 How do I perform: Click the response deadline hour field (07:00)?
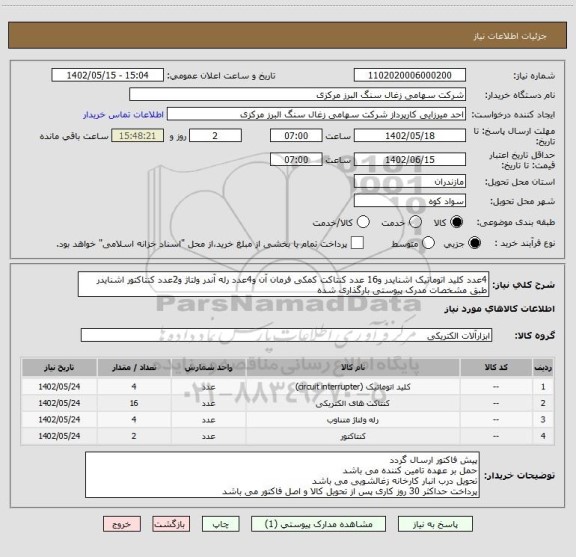[296, 136]
